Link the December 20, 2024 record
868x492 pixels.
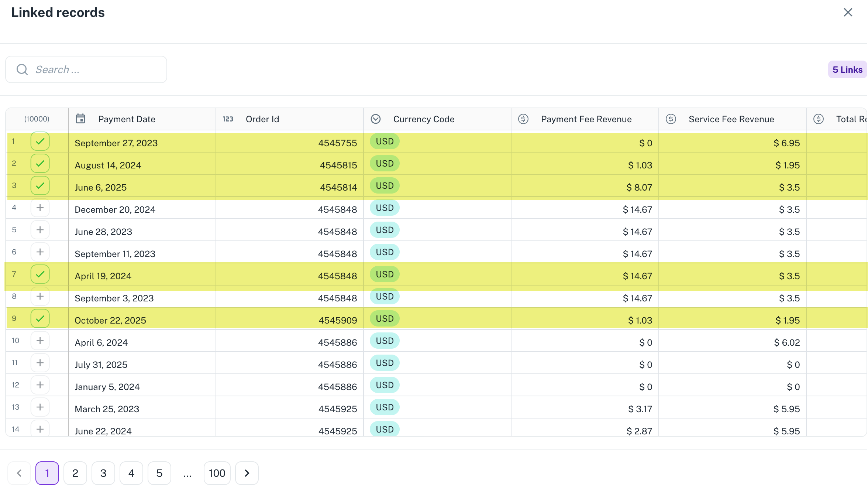coord(40,208)
